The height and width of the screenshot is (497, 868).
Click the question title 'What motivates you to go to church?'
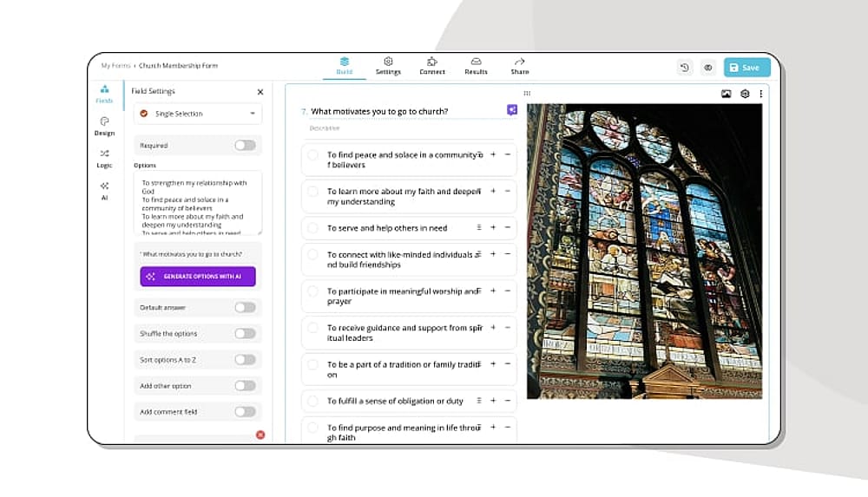[379, 111]
